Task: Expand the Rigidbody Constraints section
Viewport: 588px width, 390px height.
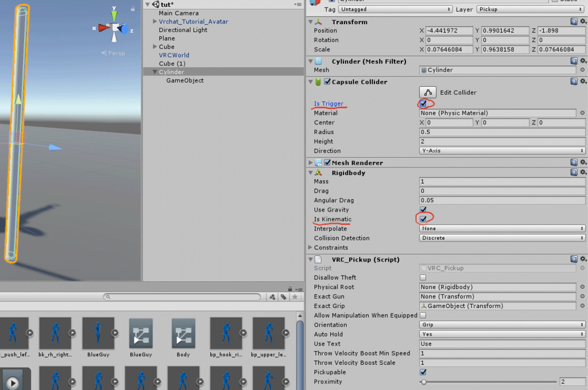Action: pos(310,247)
